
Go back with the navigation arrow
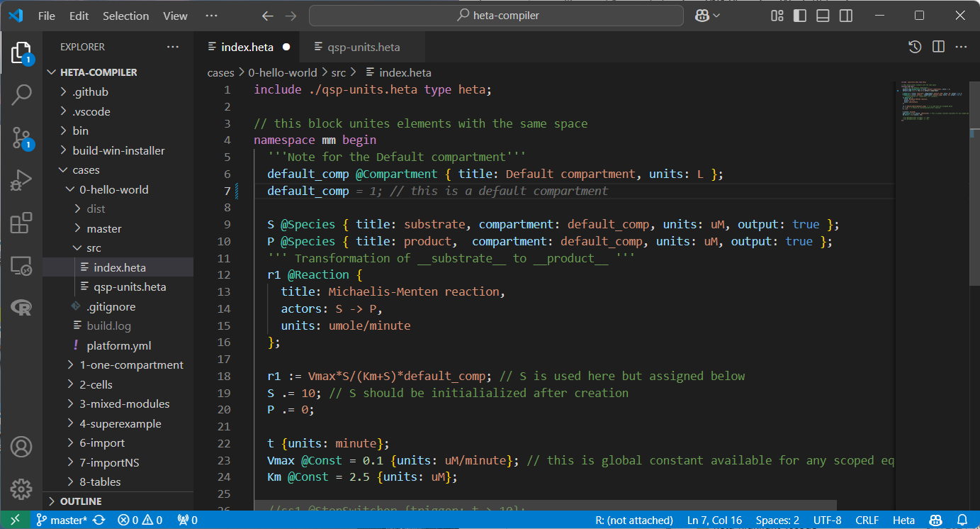point(267,16)
